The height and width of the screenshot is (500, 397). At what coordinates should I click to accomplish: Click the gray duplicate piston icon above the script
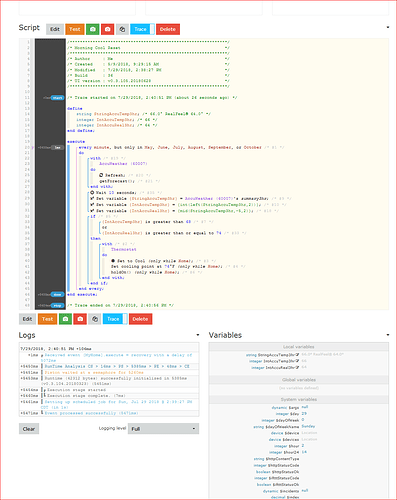pyautogui.click(x=122, y=29)
